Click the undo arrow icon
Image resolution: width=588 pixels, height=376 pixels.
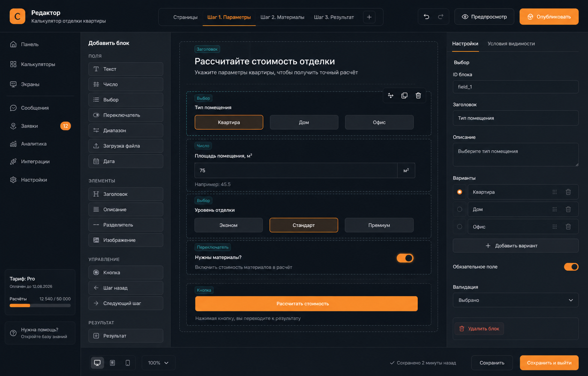click(426, 16)
